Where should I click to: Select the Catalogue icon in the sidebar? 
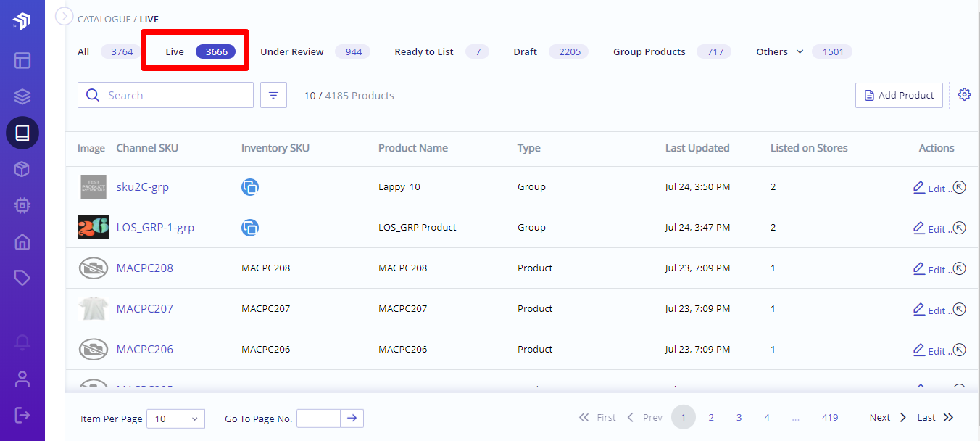(x=22, y=133)
